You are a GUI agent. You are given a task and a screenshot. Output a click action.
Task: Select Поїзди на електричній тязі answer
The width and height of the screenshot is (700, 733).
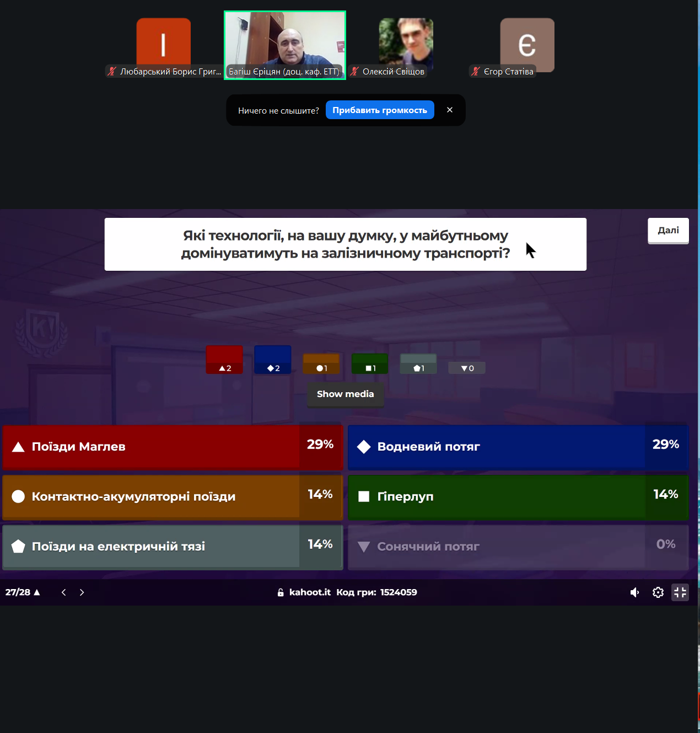coord(173,547)
